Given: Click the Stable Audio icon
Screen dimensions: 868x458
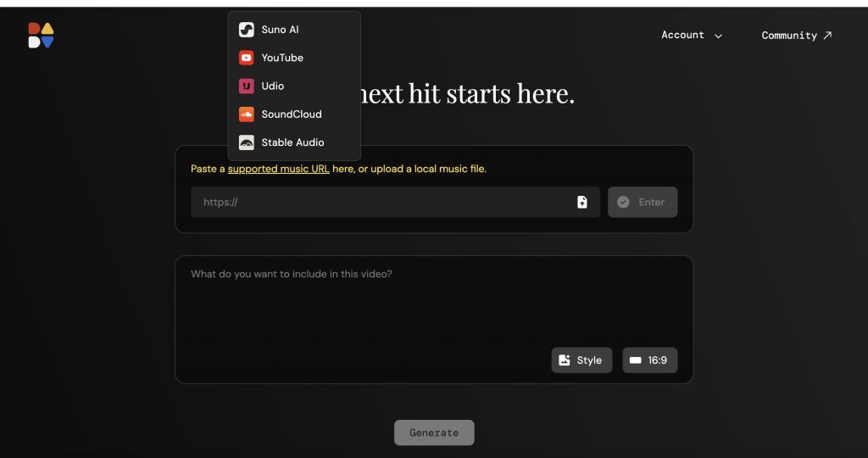Looking at the screenshot, I should coord(247,142).
